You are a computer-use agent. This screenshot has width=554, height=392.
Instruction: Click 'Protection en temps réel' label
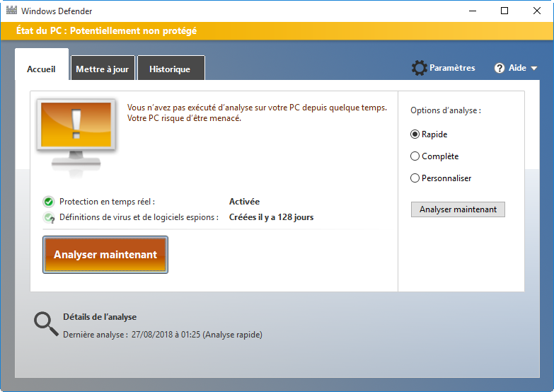tap(107, 202)
